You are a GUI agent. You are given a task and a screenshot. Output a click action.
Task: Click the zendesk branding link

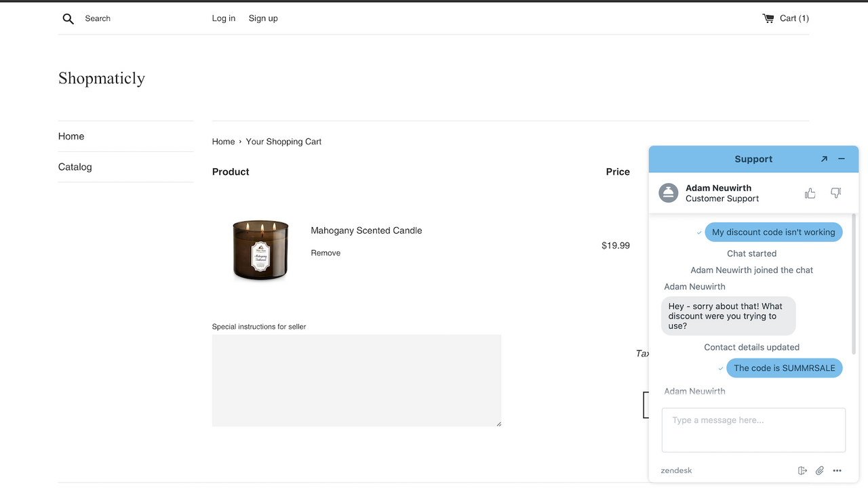pyautogui.click(x=675, y=470)
